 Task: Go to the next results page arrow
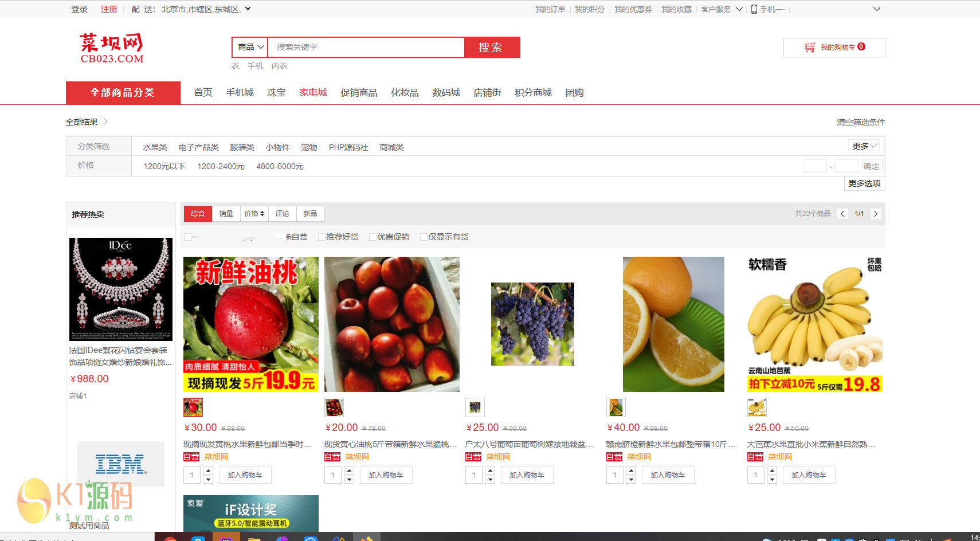click(875, 214)
